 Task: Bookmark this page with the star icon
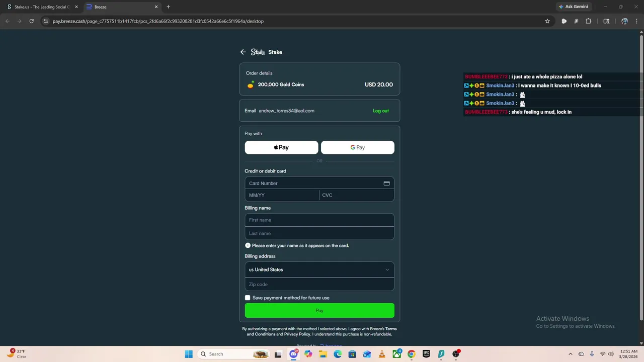pos(547,21)
